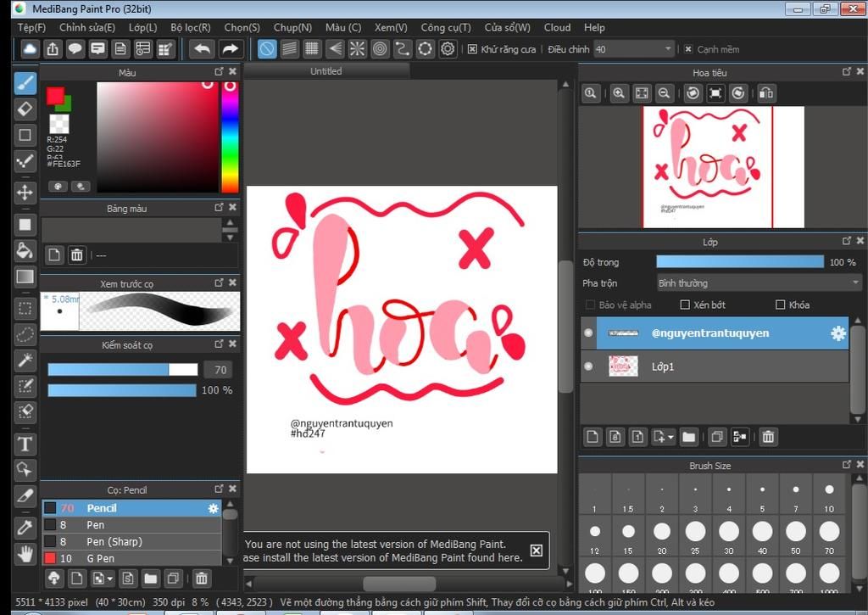
Task: Open the layer folder icon in Lớp panel
Action: point(688,437)
